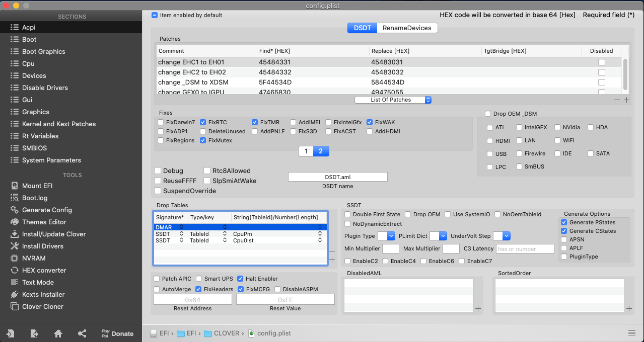Open the Boot section
This screenshot has width=644, height=342.
[29, 39]
